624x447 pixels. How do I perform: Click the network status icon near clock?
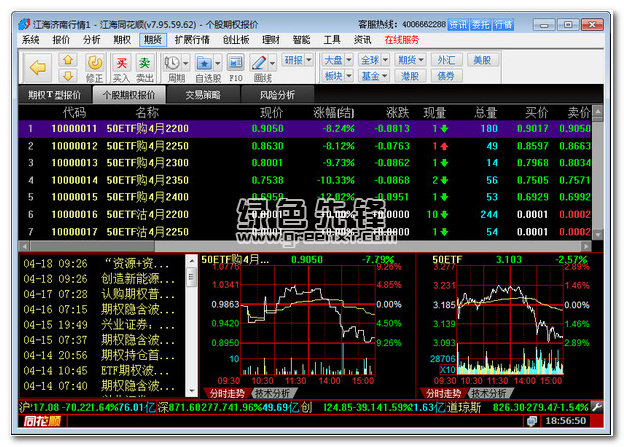pyautogui.click(x=531, y=421)
